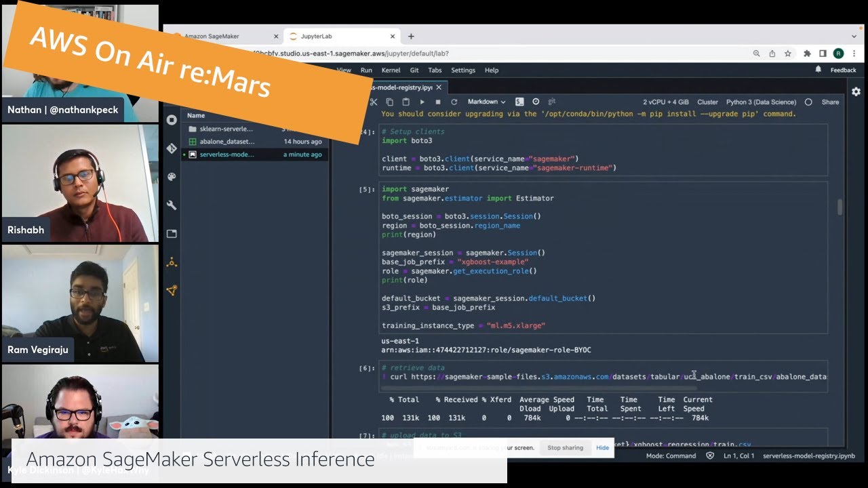
Task: Click Stop sharing in the screen share bar
Action: (565, 448)
